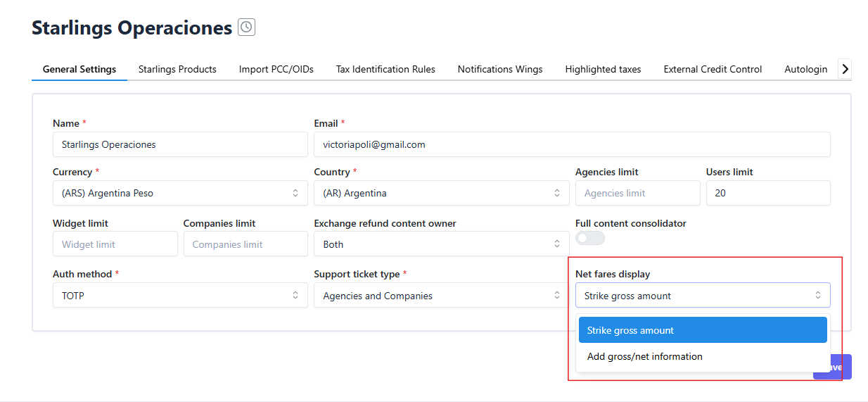The image size is (868, 402).
Task: Open the Exchange refund content owner dropdown
Action: [441, 244]
